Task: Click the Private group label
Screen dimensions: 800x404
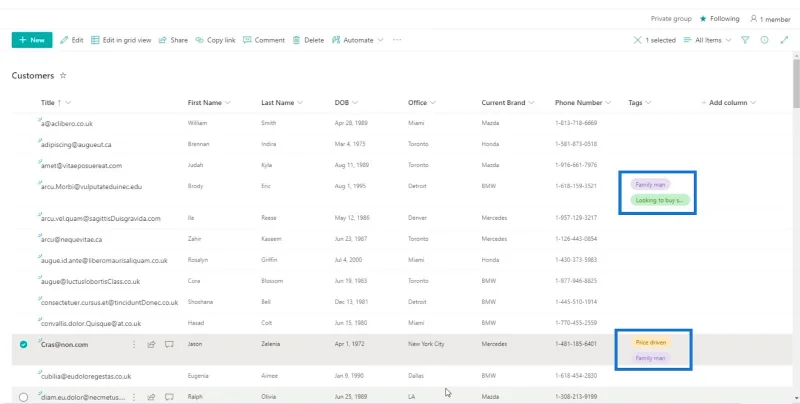Action: (x=671, y=19)
